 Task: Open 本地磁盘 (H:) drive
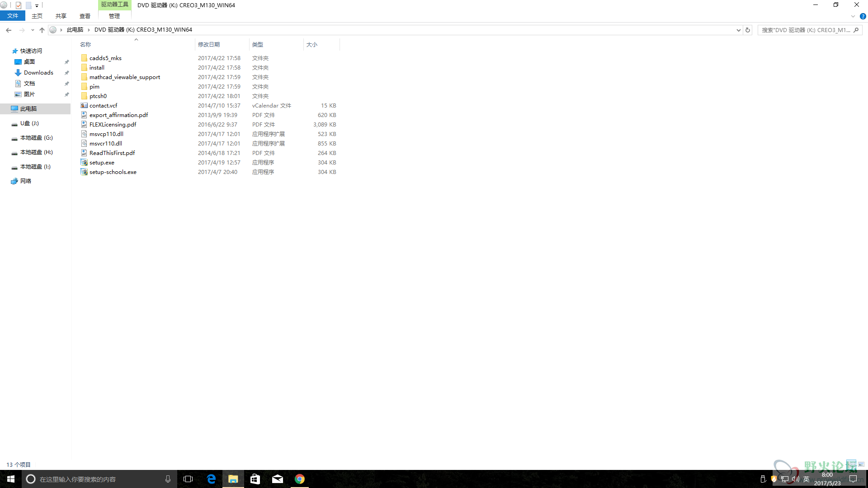36,152
